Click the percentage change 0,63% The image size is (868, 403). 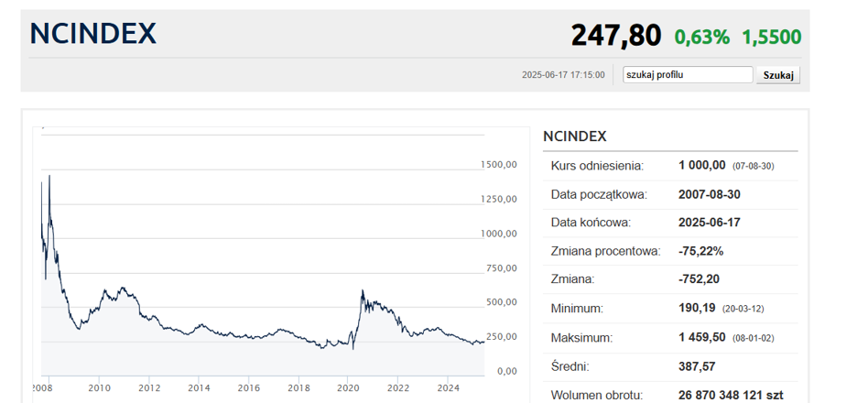(702, 37)
